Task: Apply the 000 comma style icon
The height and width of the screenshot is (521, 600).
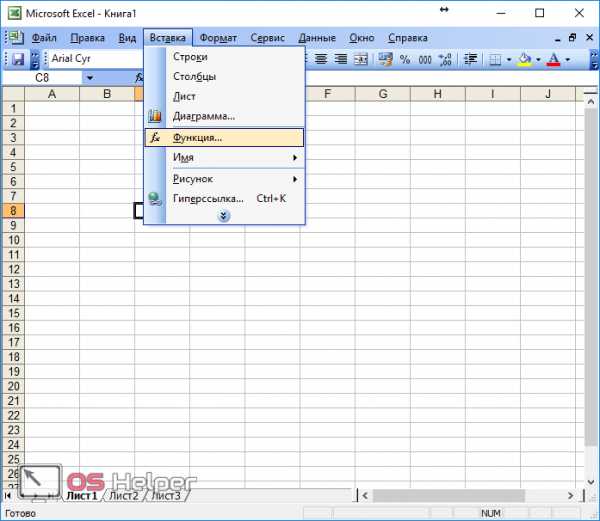Action: pyautogui.click(x=425, y=60)
